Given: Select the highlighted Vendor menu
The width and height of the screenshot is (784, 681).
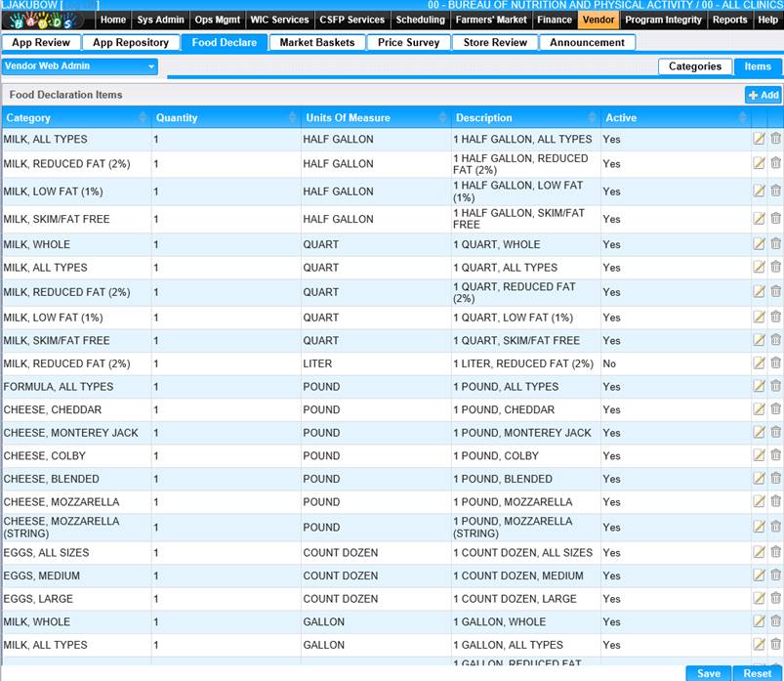Looking at the screenshot, I should 598,20.
